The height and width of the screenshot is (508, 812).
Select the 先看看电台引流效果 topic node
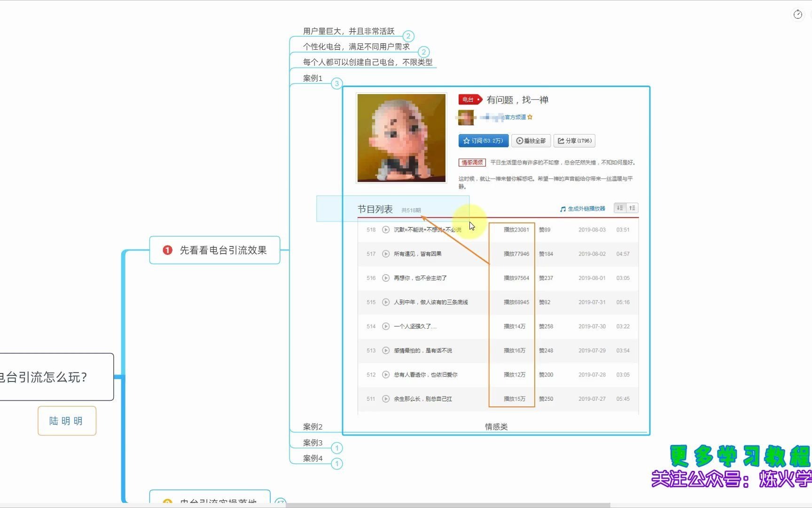[215, 250]
